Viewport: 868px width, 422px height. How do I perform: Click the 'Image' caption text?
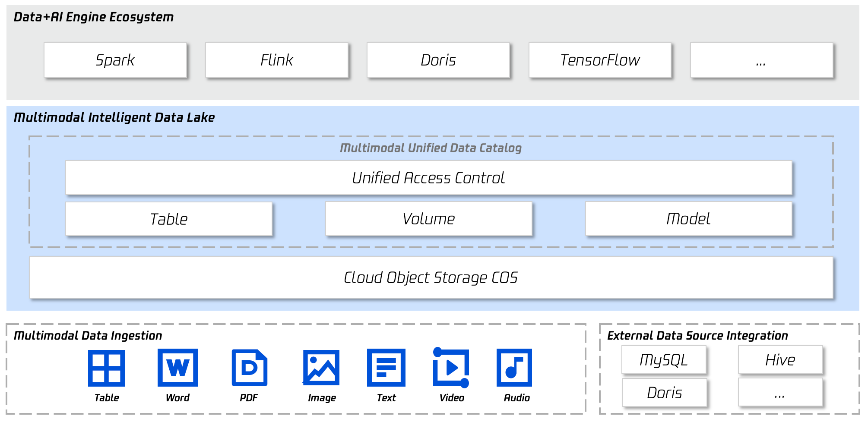322,398
